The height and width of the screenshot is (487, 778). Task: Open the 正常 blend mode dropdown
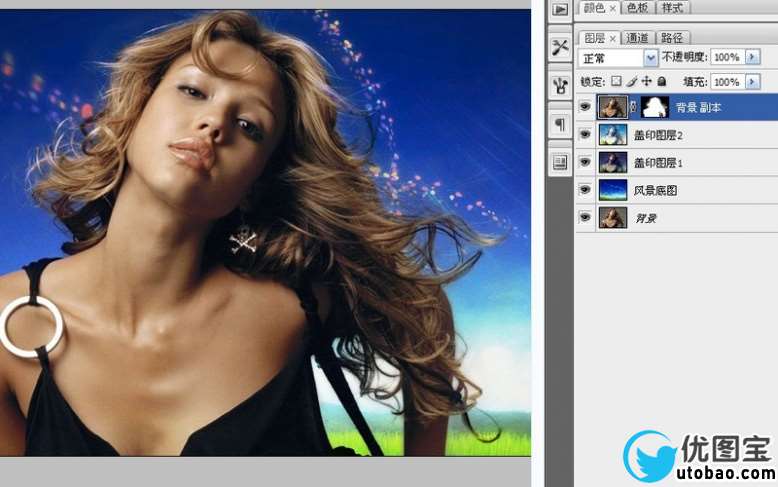click(x=618, y=58)
